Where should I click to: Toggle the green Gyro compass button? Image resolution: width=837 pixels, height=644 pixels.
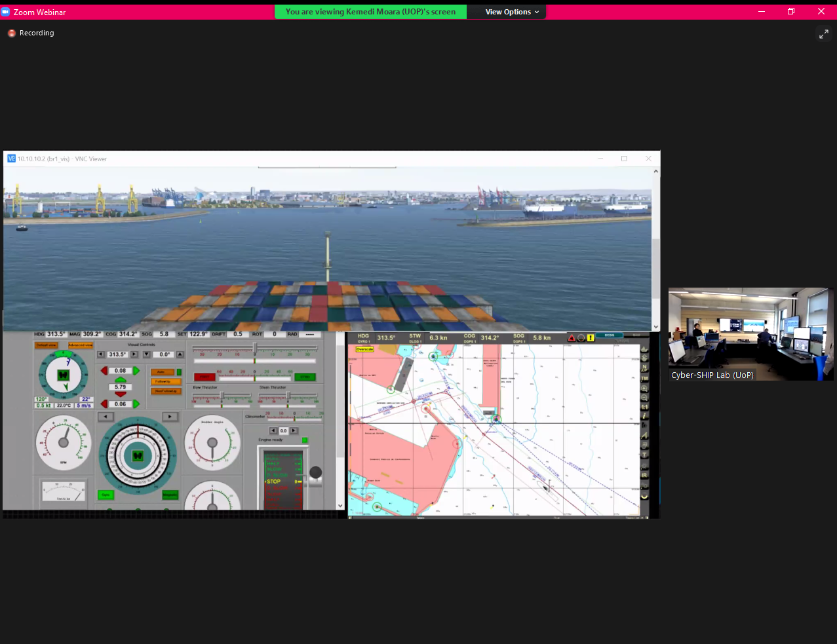tap(106, 495)
